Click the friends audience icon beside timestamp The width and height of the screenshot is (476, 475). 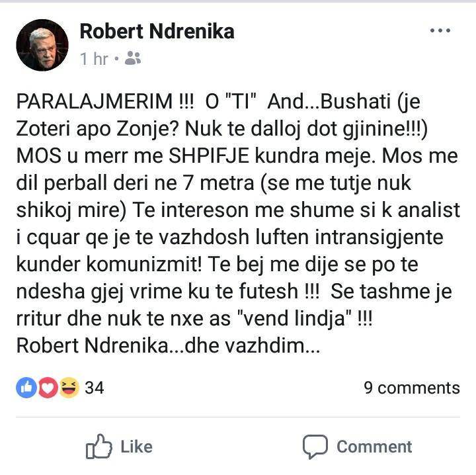(x=132, y=59)
